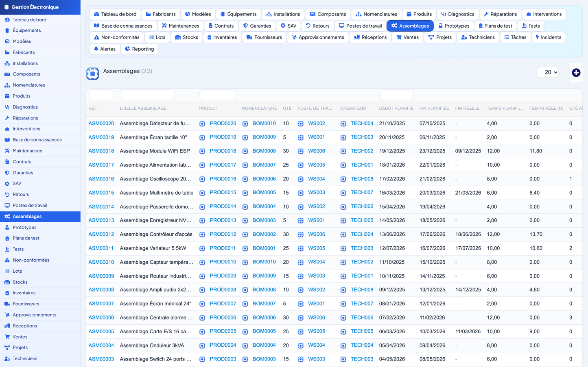Image resolution: width=588 pixels, height=367 pixels.
Task: Click the SAV lifebuoy icon in sidebar
Action: click(x=7, y=184)
